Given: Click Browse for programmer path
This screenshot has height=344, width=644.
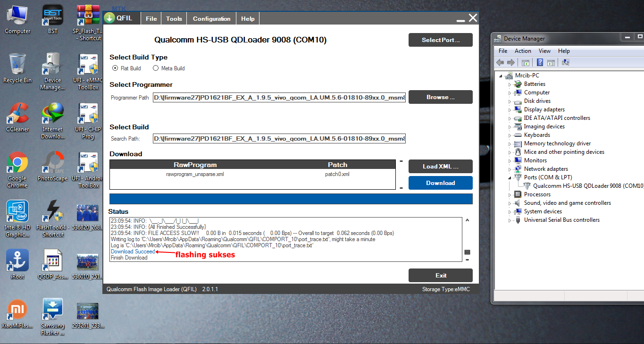Looking at the screenshot, I should [x=441, y=97].
